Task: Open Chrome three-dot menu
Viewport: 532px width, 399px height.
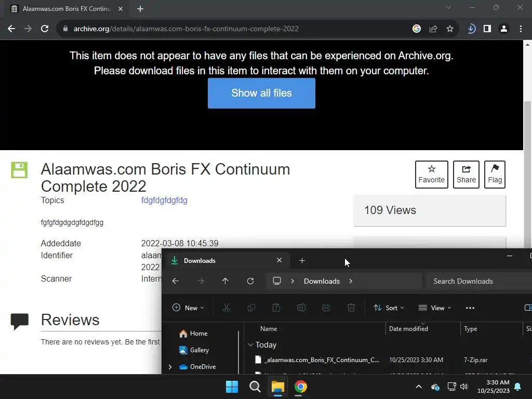Action: coord(521,29)
